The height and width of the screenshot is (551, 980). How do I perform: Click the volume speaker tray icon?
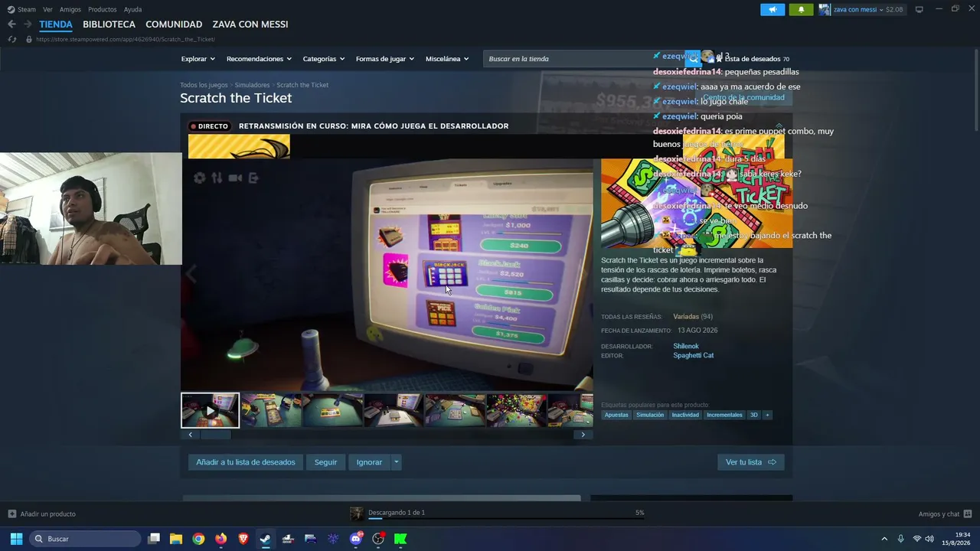(929, 539)
